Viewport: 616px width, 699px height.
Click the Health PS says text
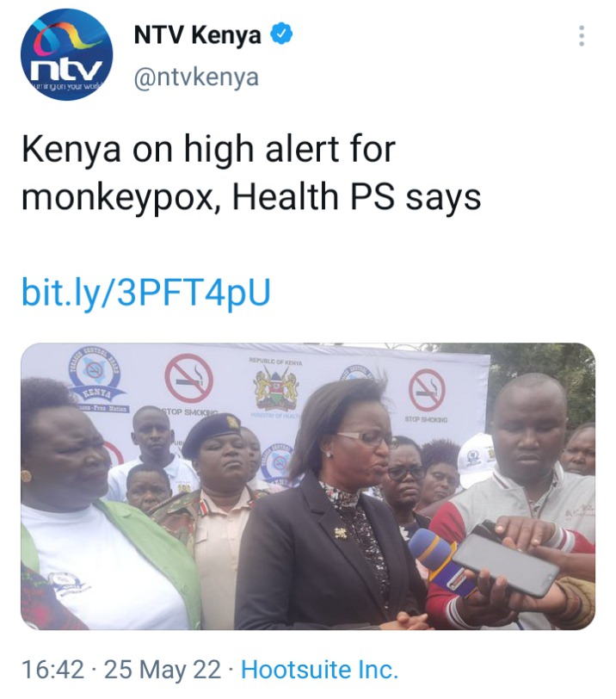tap(357, 197)
